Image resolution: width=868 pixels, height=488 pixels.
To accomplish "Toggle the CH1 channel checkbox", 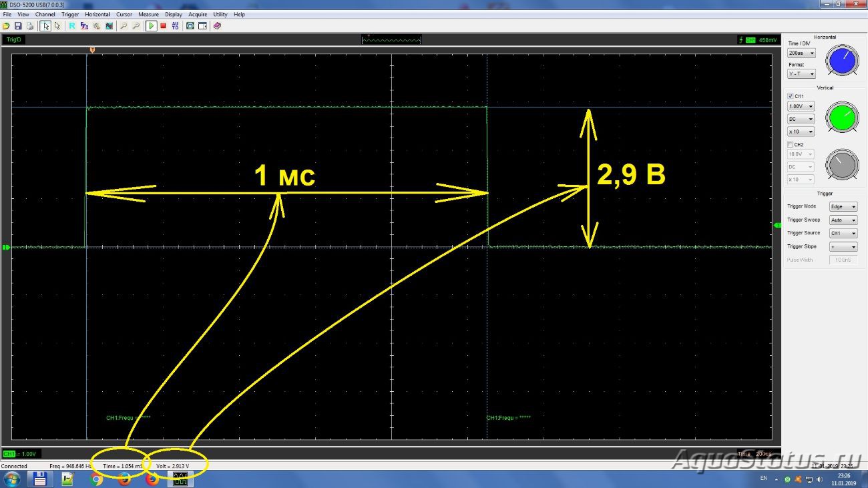I will (791, 96).
